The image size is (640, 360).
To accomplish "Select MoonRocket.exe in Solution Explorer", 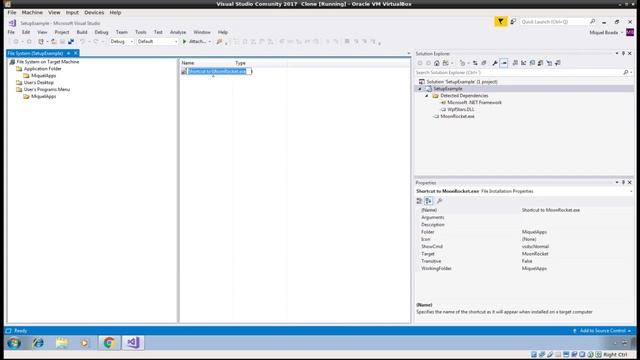I will pos(457,116).
